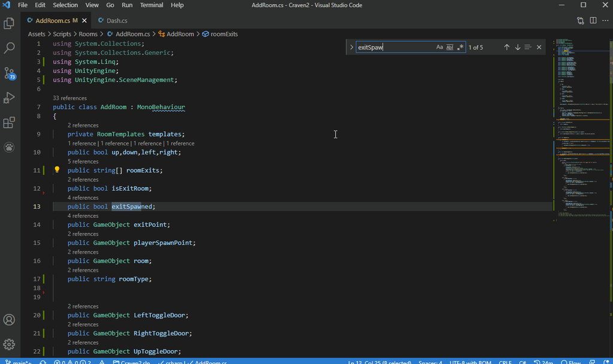The width and height of the screenshot is (613, 364).
Task: Open the Run and Debug panel
Action: 9,98
